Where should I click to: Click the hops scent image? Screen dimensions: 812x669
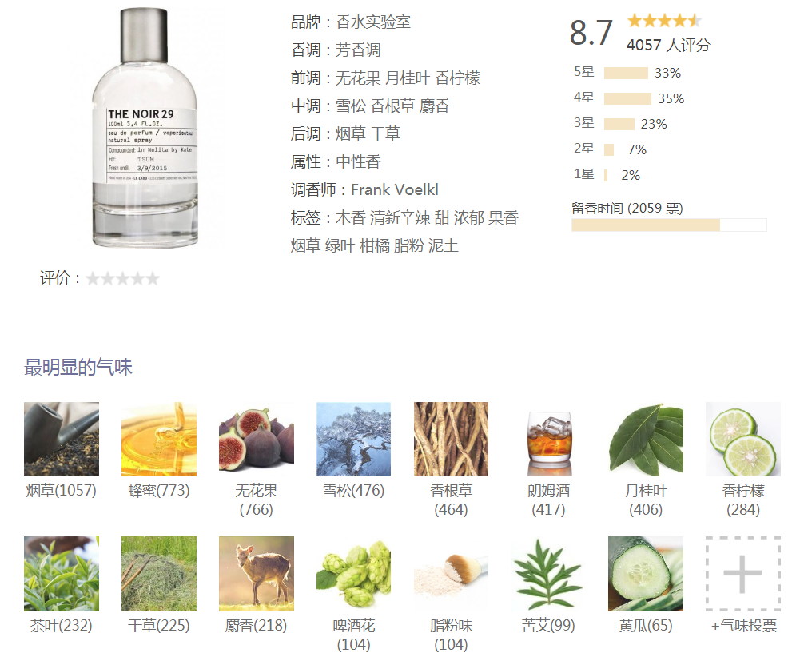pos(354,574)
